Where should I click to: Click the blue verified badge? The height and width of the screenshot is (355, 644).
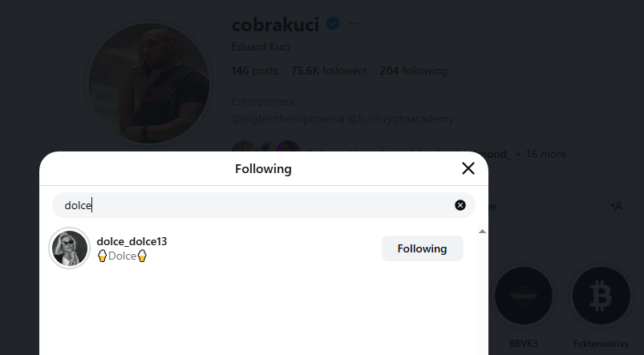333,24
